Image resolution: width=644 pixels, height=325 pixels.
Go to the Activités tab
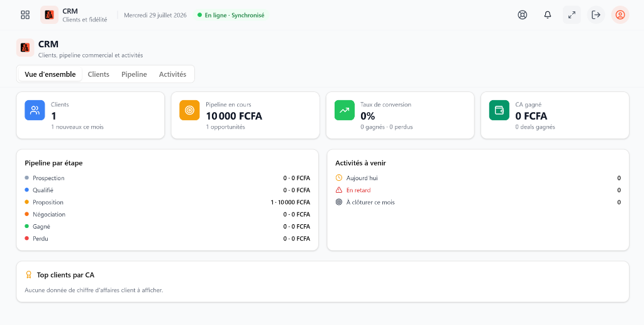[172, 74]
